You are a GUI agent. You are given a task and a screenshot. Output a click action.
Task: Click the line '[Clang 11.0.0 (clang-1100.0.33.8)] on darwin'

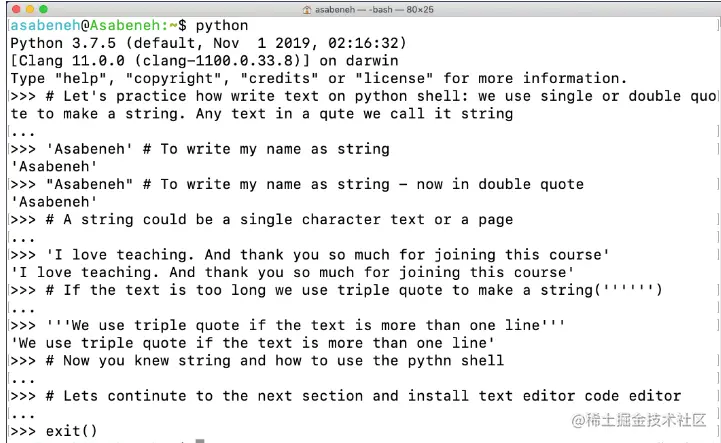tap(204, 61)
